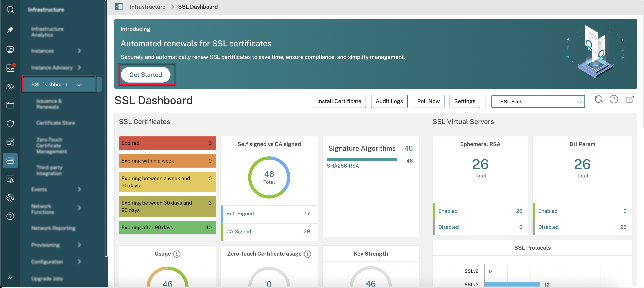Click the Install Certificate button
The width and height of the screenshot is (644, 288).
pyautogui.click(x=339, y=101)
